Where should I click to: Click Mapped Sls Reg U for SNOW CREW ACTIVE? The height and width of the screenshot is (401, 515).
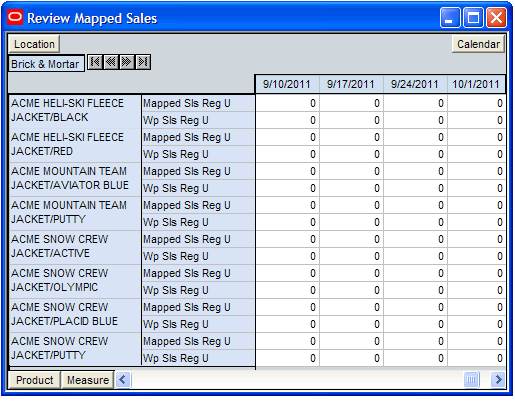point(198,239)
